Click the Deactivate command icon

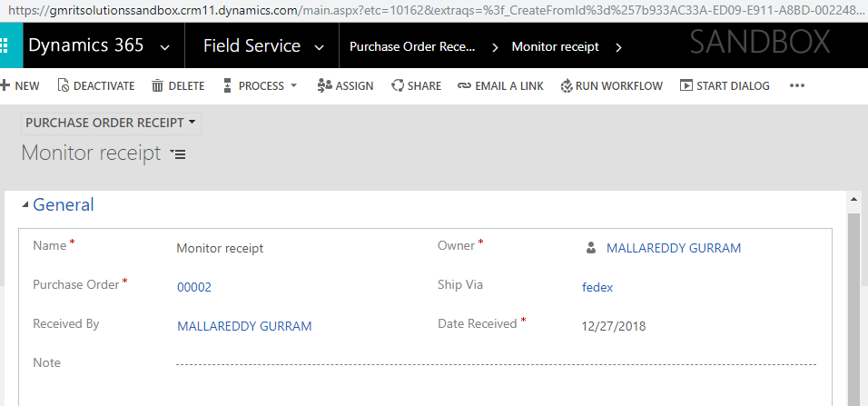[63, 86]
